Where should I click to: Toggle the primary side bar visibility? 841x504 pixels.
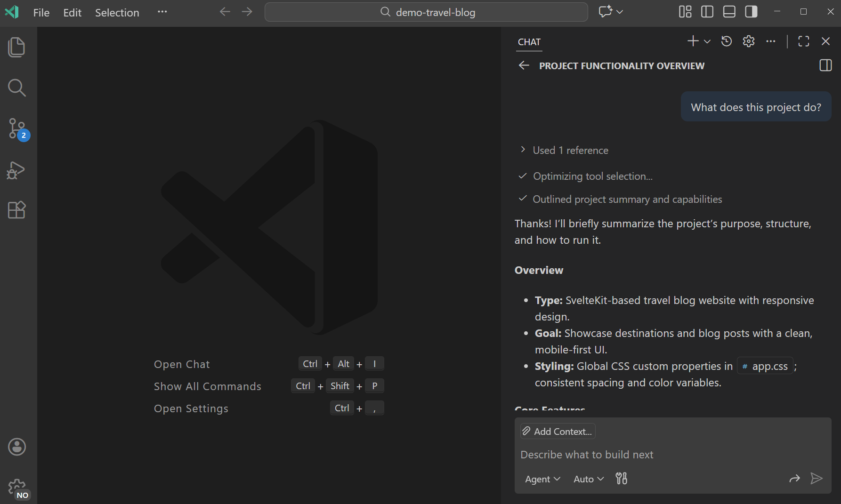707,12
